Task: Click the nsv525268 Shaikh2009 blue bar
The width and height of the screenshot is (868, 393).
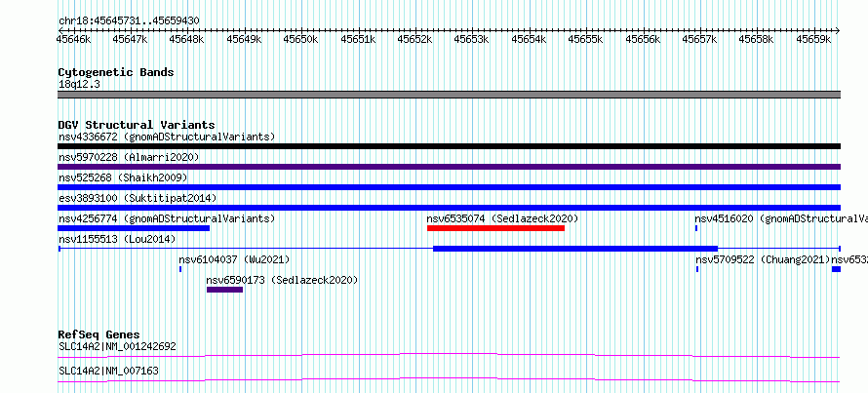Action: (449, 187)
